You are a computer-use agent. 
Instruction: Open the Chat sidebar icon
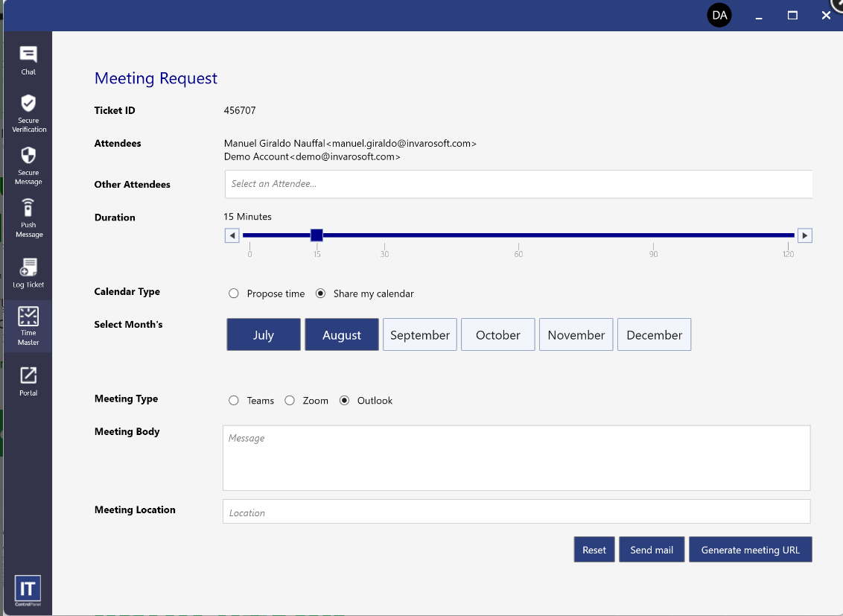pos(28,60)
